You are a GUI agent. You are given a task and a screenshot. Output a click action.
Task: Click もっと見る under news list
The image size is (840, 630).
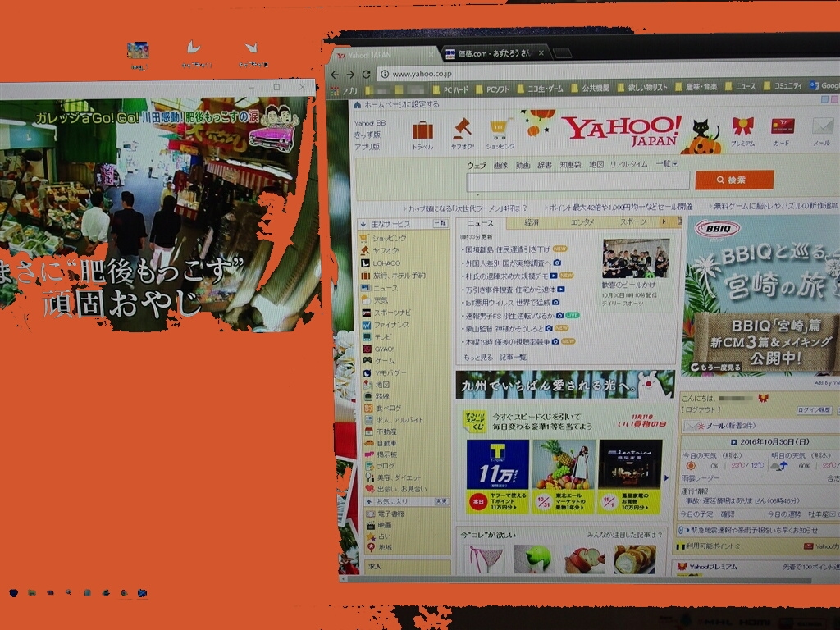[478, 357]
